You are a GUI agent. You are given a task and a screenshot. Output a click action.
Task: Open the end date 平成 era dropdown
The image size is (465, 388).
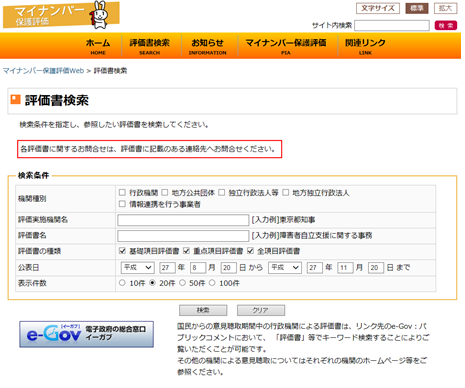point(285,267)
